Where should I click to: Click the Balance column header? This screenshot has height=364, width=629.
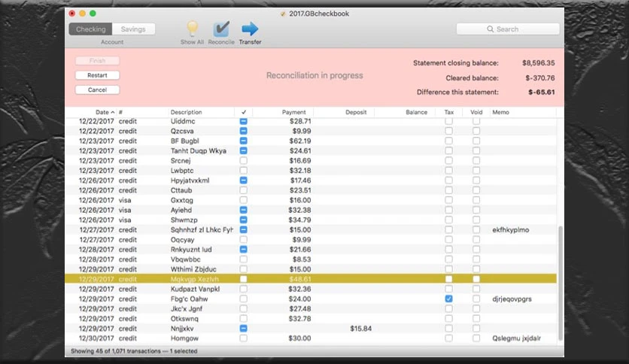[x=416, y=112]
